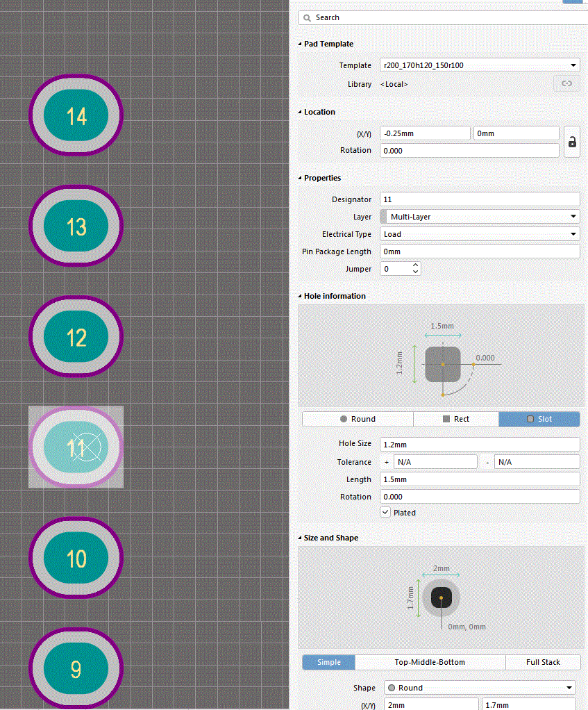The width and height of the screenshot is (588, 710).
Task: Open the Template dropdown
Action: click(573, 65)
